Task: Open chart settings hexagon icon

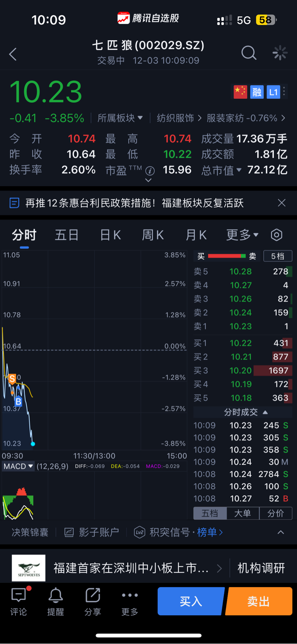Action: 277,235
